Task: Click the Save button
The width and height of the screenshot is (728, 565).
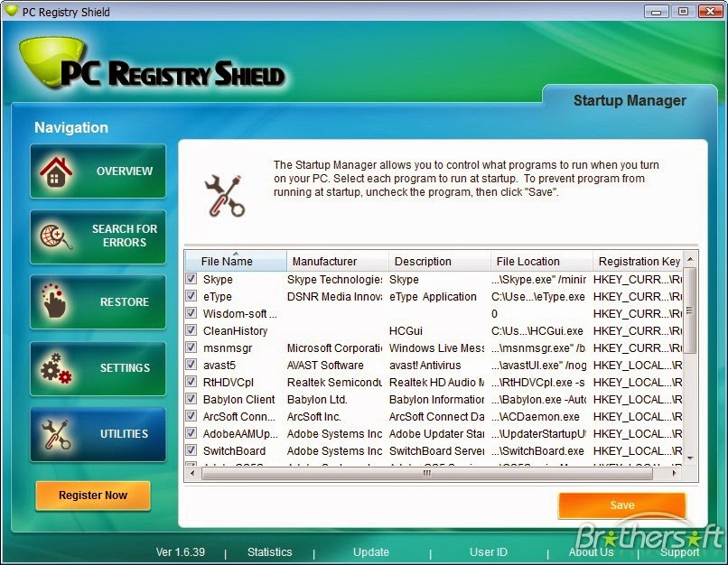Action: 621,505
